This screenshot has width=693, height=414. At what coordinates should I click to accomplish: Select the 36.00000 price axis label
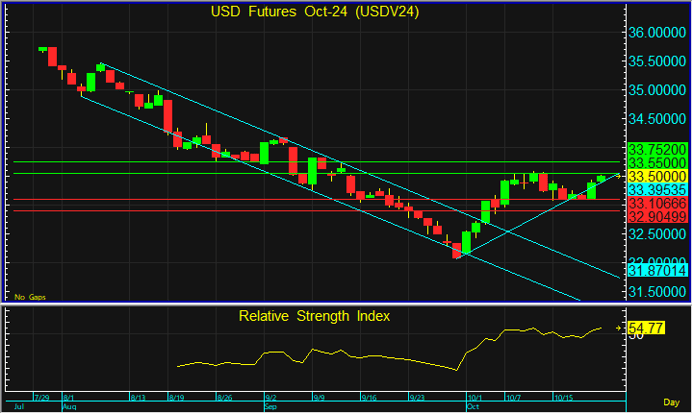pyautogui.click(x=658, y=32)
